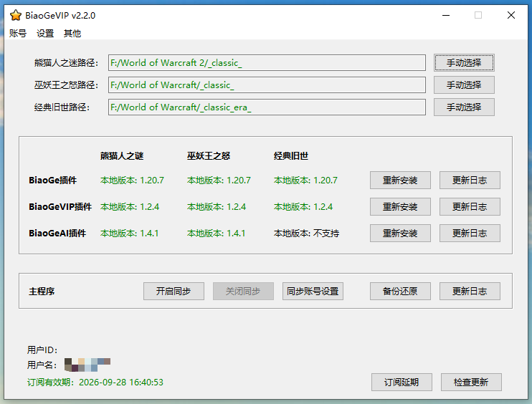Click 检查更新 to check for updates
Viewport: 532px width, 404px height.
(471, 383)
